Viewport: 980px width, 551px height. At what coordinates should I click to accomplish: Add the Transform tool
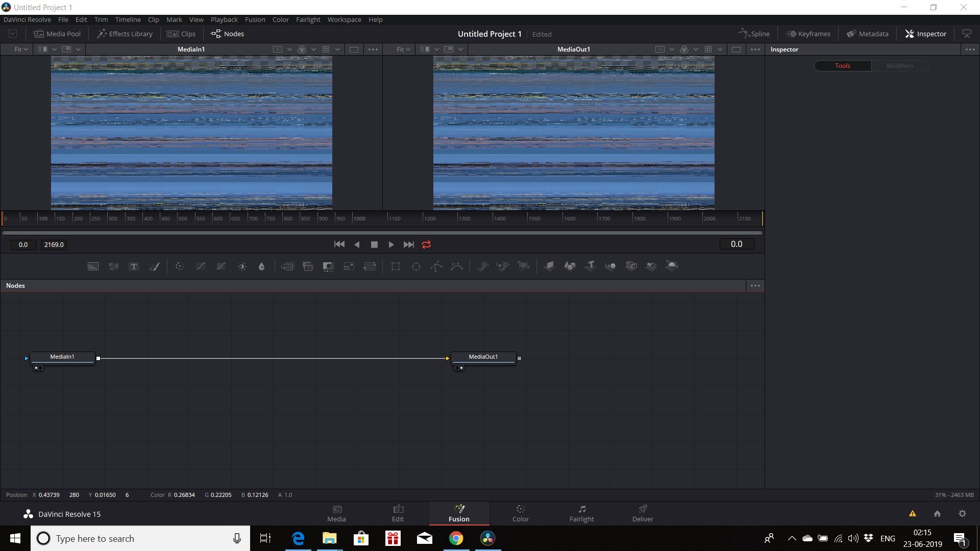pos(370,266)
